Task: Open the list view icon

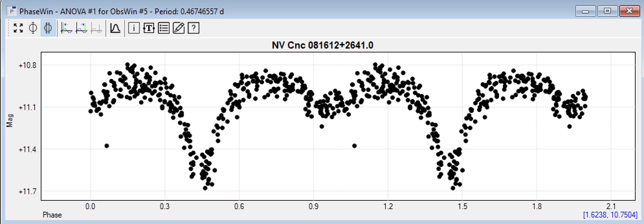Action: (x=164, y=28)
